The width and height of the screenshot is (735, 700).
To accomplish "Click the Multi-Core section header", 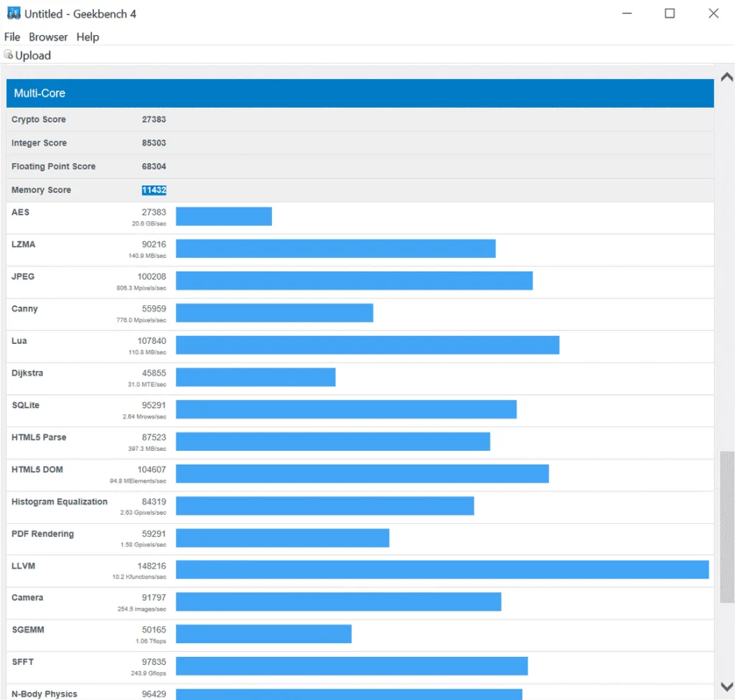I will (360, 93).
